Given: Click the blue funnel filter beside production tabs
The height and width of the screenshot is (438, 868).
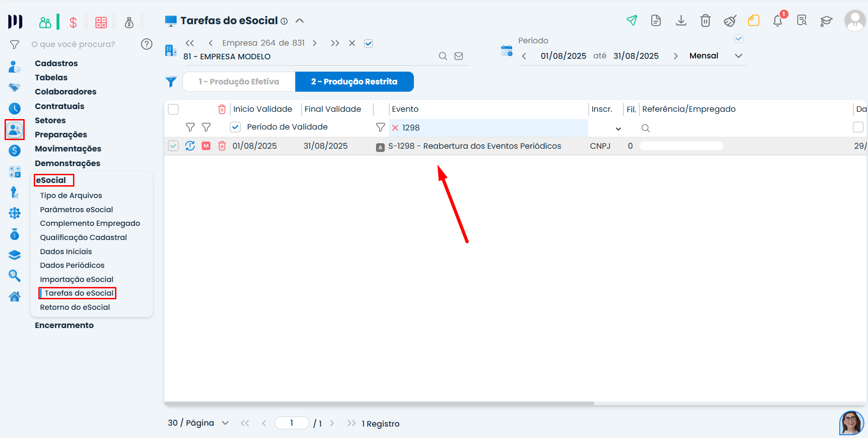Looking at the screenshot, I should tap(171, 82).
